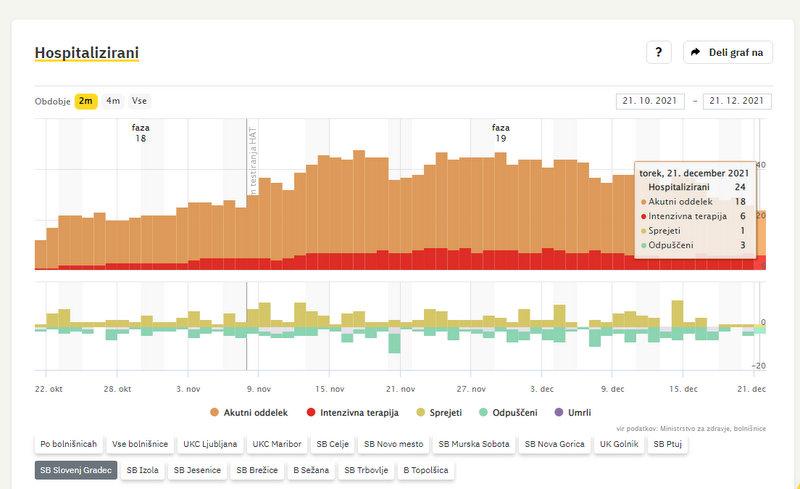Click the Deli graf na share button
Image resolution: width=800 pixels, height=489 pixels.
(x=727, y=53)
